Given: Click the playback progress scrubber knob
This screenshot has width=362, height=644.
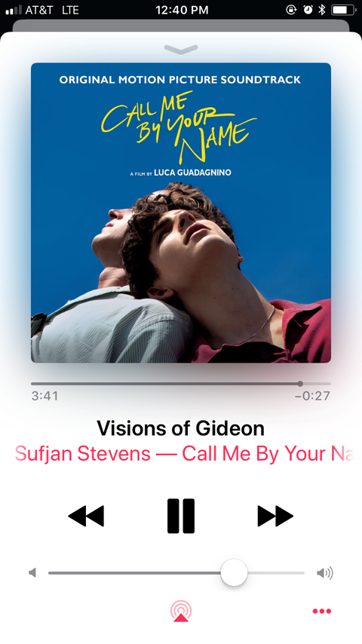Looking at the screenshot, I should point(300,384).
